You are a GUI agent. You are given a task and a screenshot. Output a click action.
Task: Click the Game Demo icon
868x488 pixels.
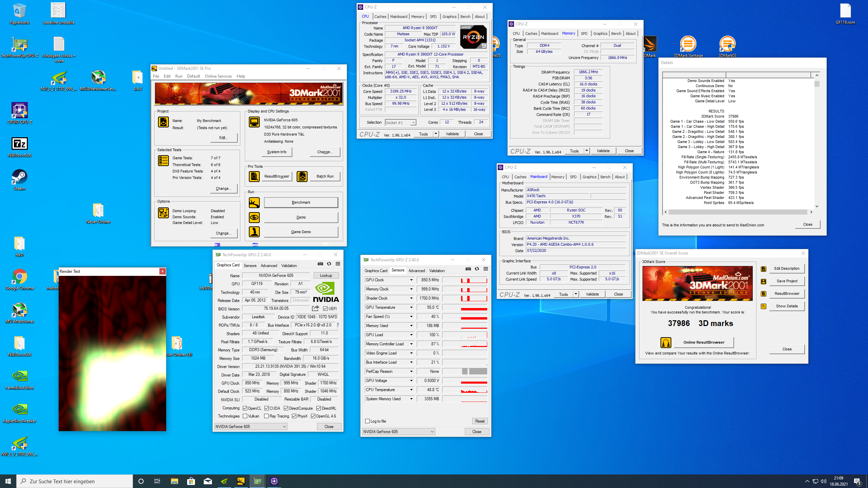pyautogui.click(x=254, y=232)
